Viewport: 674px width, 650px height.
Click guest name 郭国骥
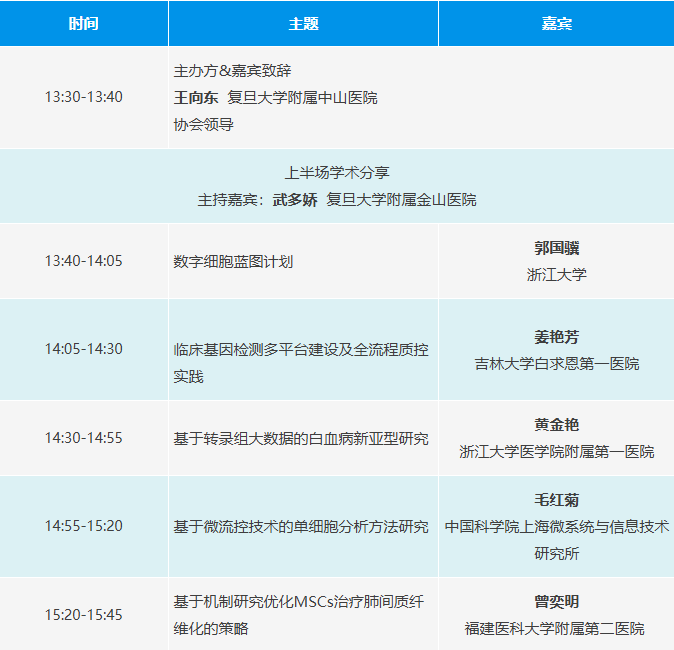(x=556, y=248)
